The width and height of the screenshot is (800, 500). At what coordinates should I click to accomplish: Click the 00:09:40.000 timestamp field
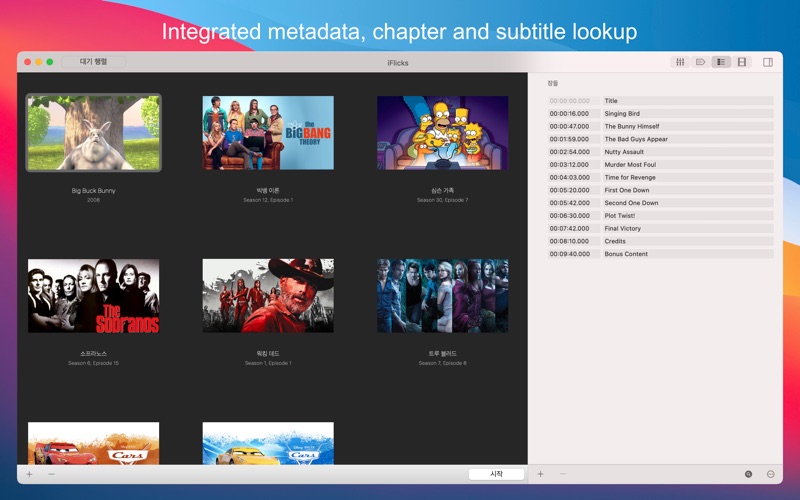[574, 254]
